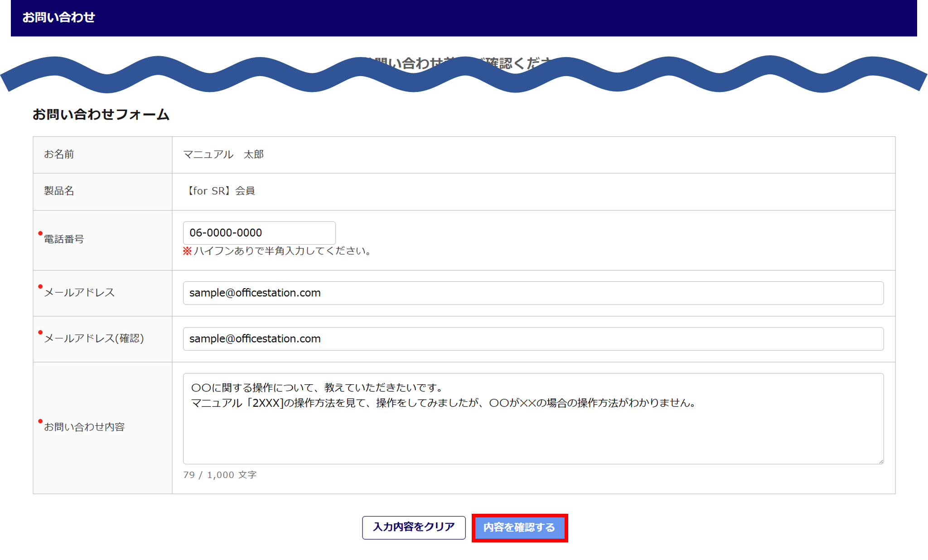Click the 製品名 row label

tap(59, 191)
